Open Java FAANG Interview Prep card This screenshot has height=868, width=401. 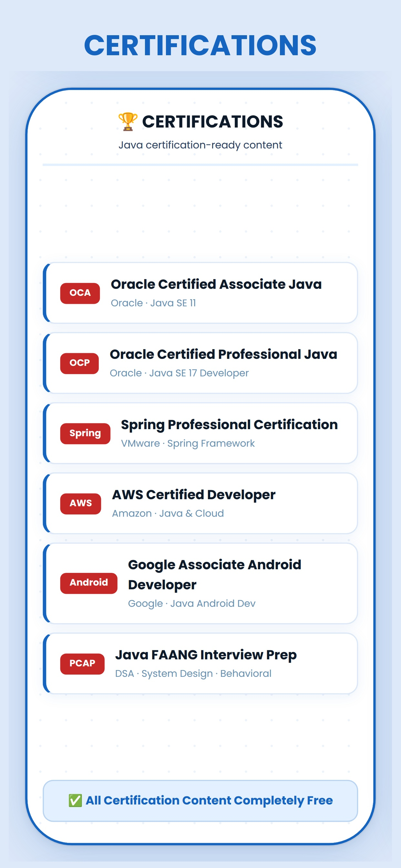tap(200, 664)
